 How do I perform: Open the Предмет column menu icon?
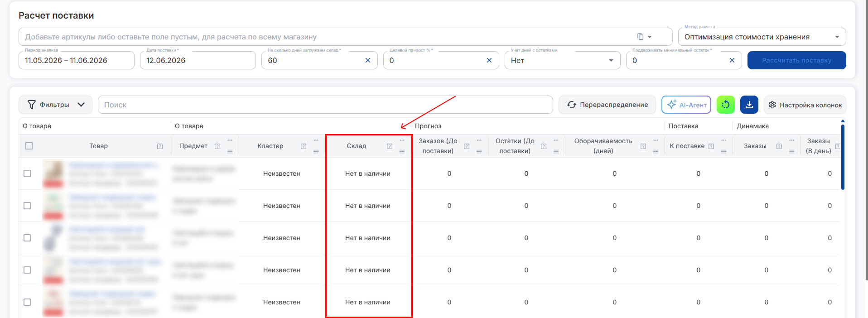click(x=230, y=151)
